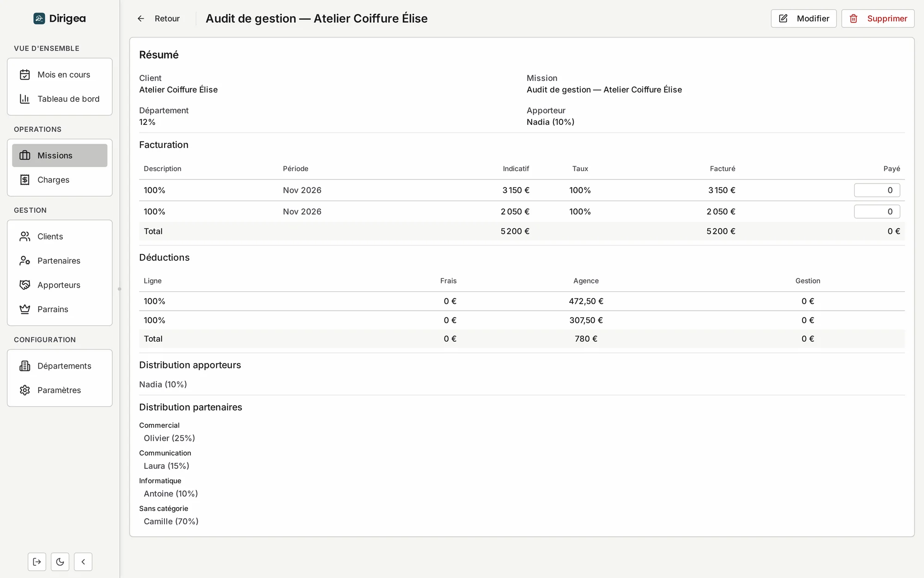This screenshot has width=924, height=578.
Task: Toggle dark mode moon icon
Action: [60, 562]
